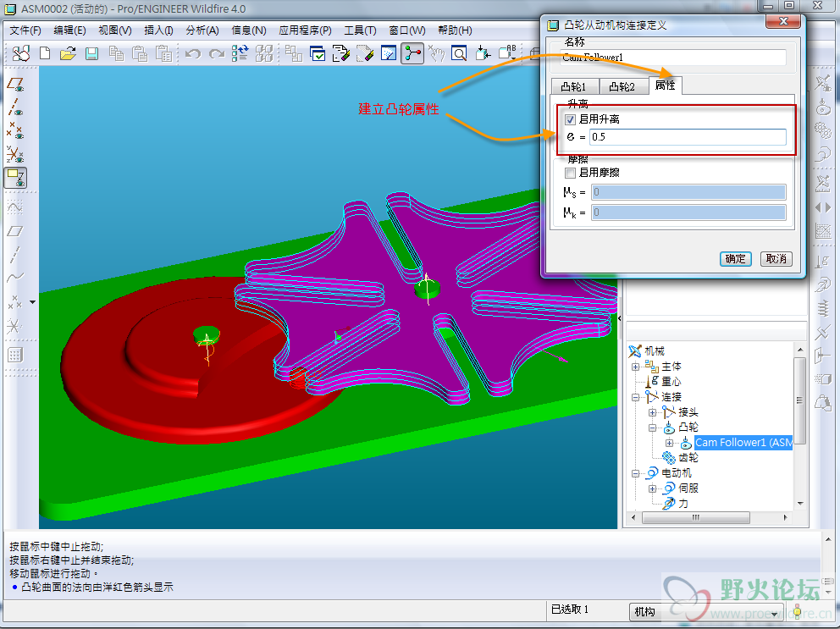Open the 信息(N) menu
The image size is (840, 629).
(x=249, y=30)
